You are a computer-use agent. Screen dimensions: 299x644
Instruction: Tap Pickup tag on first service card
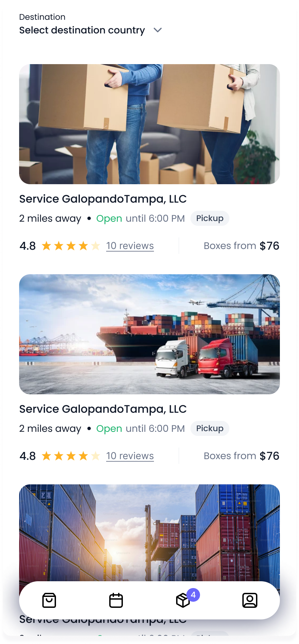(x=210, y=218)
